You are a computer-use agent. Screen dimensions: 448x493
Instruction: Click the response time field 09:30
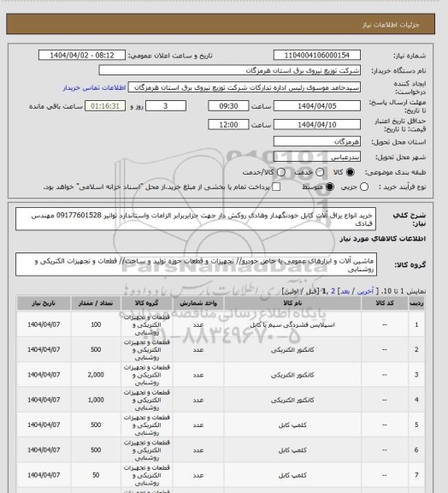[x=228, y=106]
